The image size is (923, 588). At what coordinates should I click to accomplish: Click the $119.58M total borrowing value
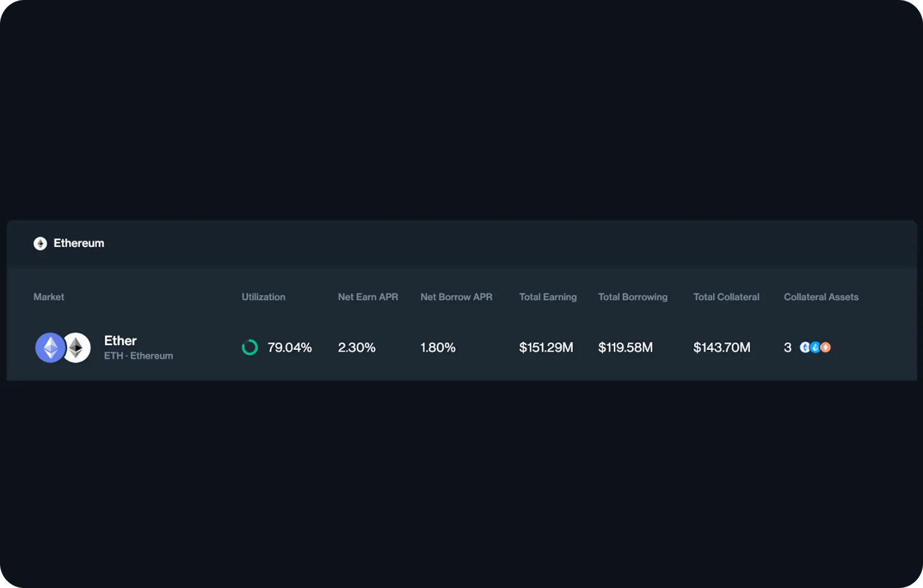coord(625,348)
